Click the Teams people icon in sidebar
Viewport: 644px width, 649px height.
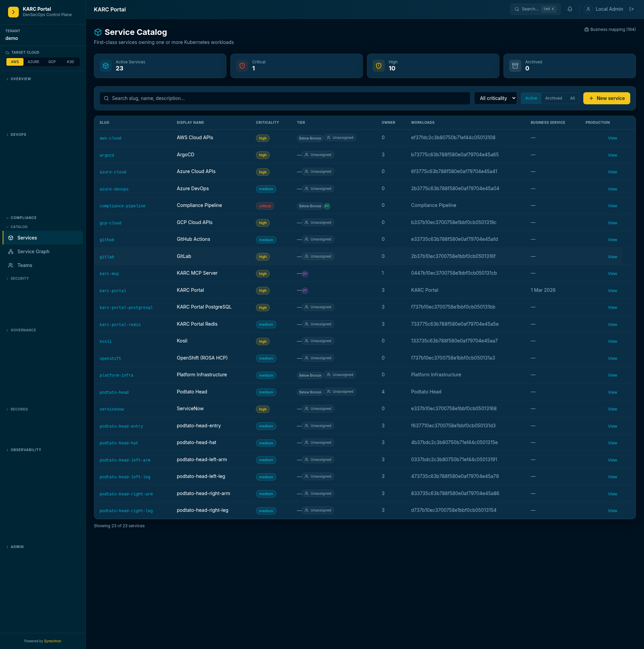11,265
